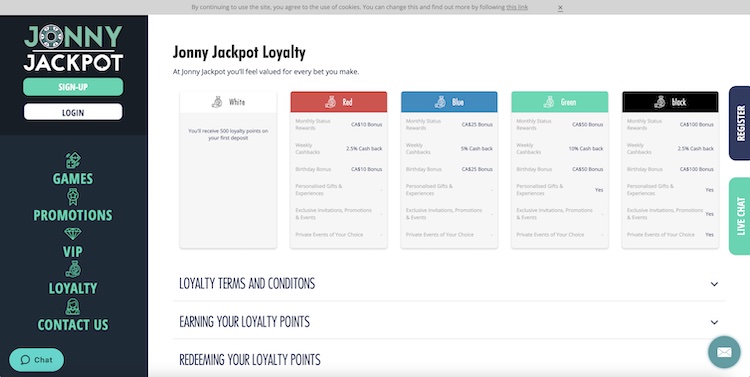Click Black card's CA$100 birthday bonus
Image resolution: width=750 pixels, height=377 pixels.
pyautogui.click(x=696, y=169)
